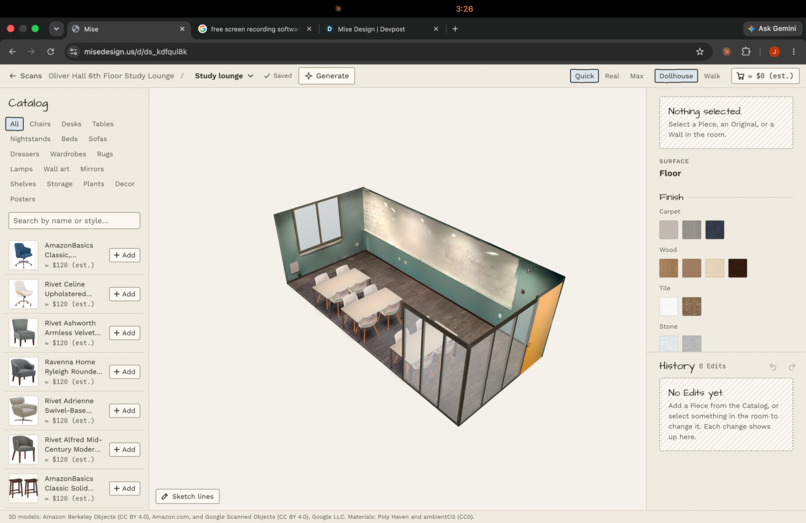
Task: Click AmazonBasics Classic blue chair thumbnail
Action: pyautogui.click(x=23, y=255)
